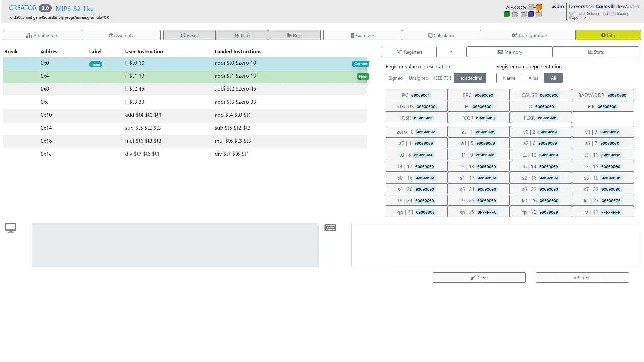Click the keyboard input icon
Image resolution: width=644 pixels, height=362 pixels.
(x=330, y=228)
